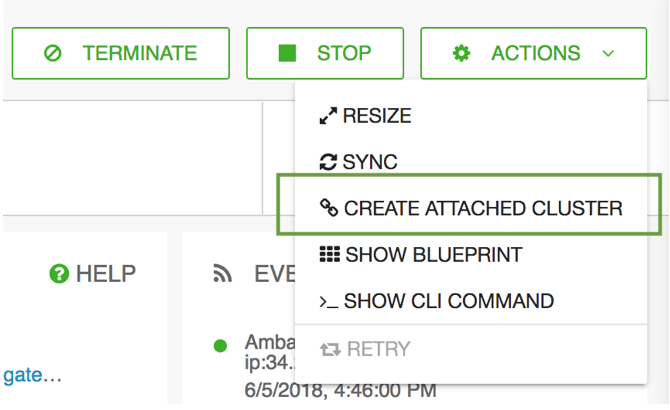
Task: Click the gear icon in Actions
Action: pos(461,53)
